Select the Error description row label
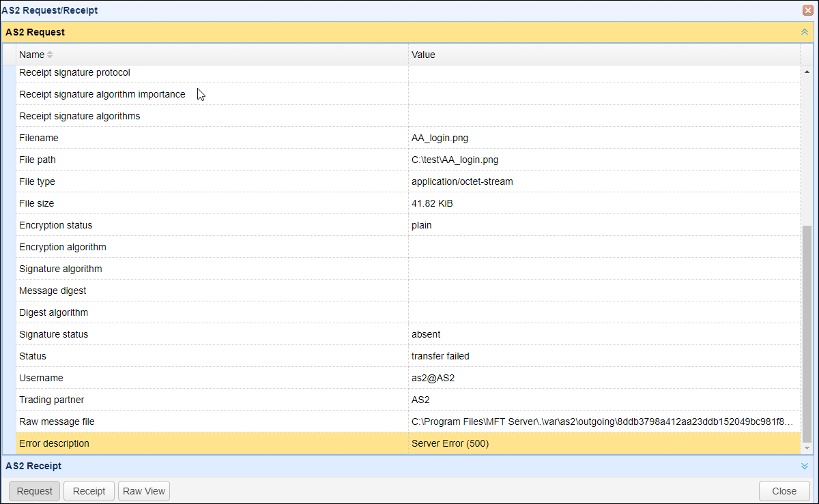The image size is (819, 504). point(54,443)
